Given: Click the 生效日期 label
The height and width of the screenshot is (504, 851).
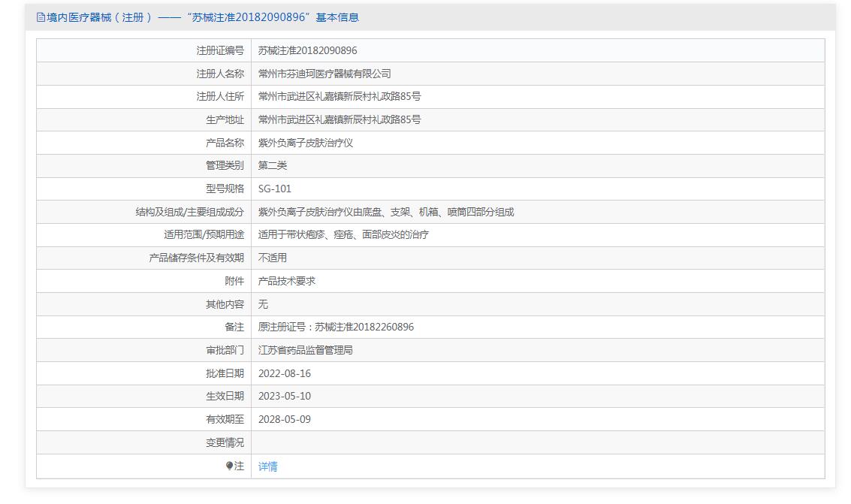Looking at the screenshot, I should pos(225,397).
